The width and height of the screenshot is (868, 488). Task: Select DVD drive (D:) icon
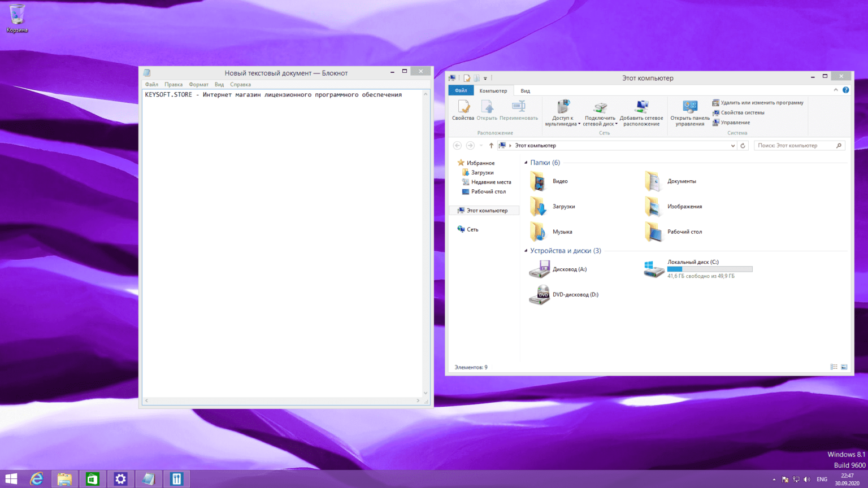[539, 295]
